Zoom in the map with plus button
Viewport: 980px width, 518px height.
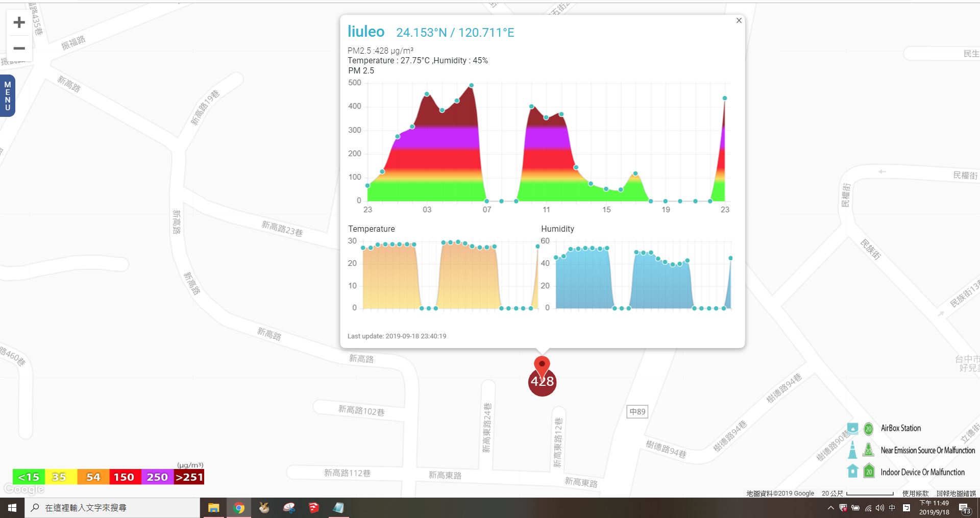pos(19,22)
